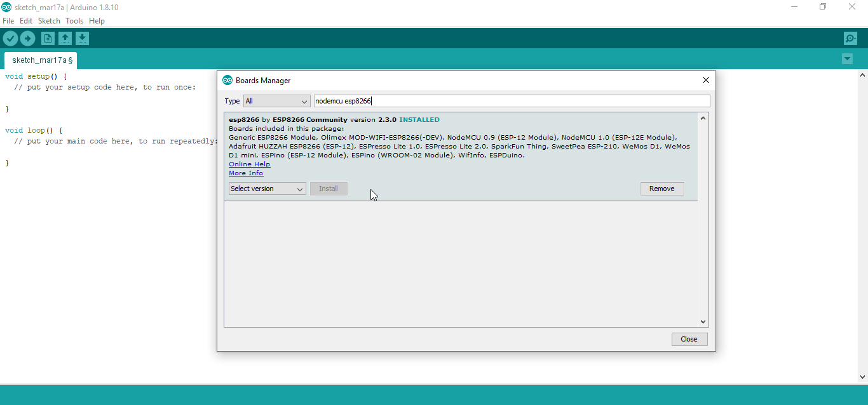The height and width of the screenshot is (405, 868).
Task: Click the editor scrollbar down arrow
Action: click(862, 377)
